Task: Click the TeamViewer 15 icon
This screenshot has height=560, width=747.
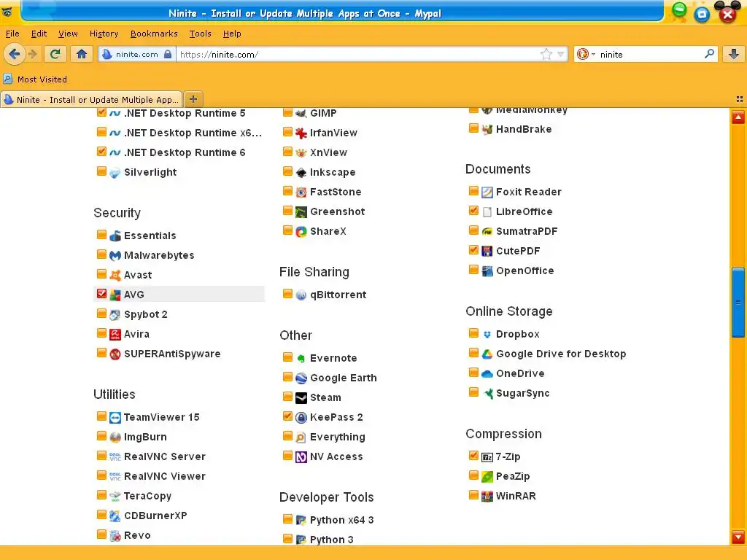Action: (115, 418)
